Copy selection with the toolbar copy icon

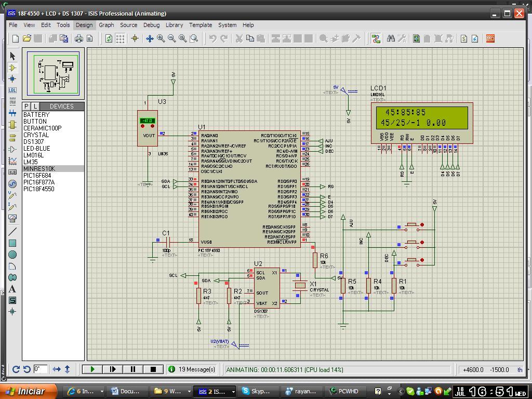(250, 38)
